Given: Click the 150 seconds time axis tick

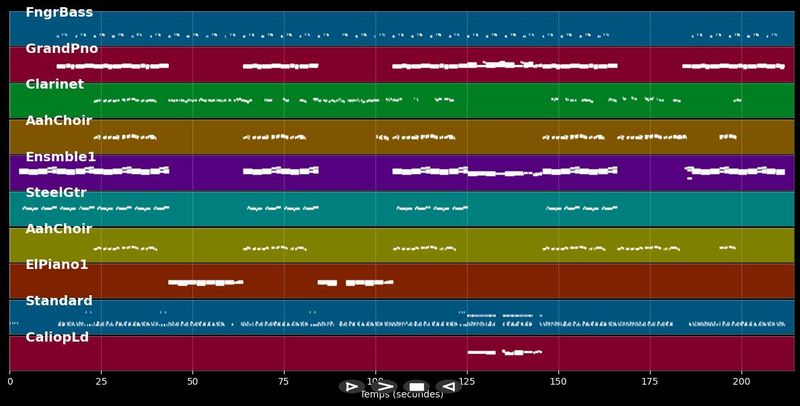Looking at the screenshot, I should (x=558, y=381).
